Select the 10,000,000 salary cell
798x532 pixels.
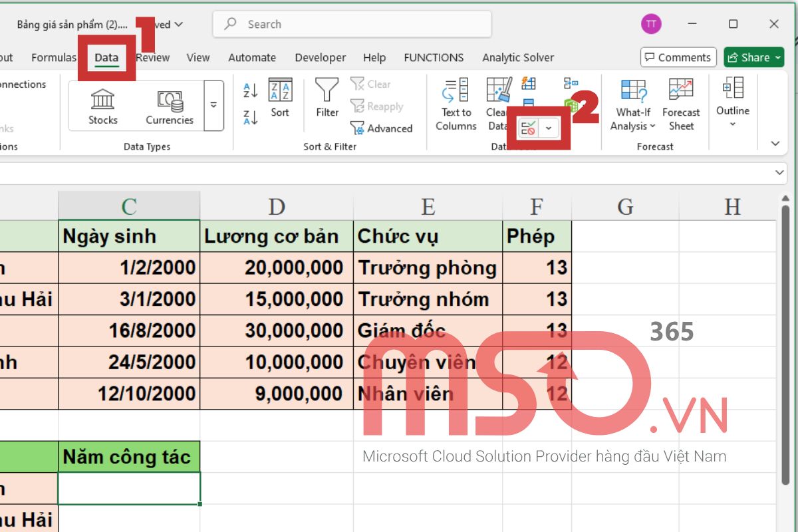(277, 362)
